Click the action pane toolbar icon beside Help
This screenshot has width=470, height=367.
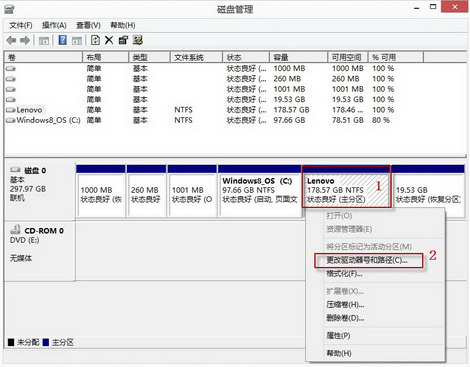77,41
